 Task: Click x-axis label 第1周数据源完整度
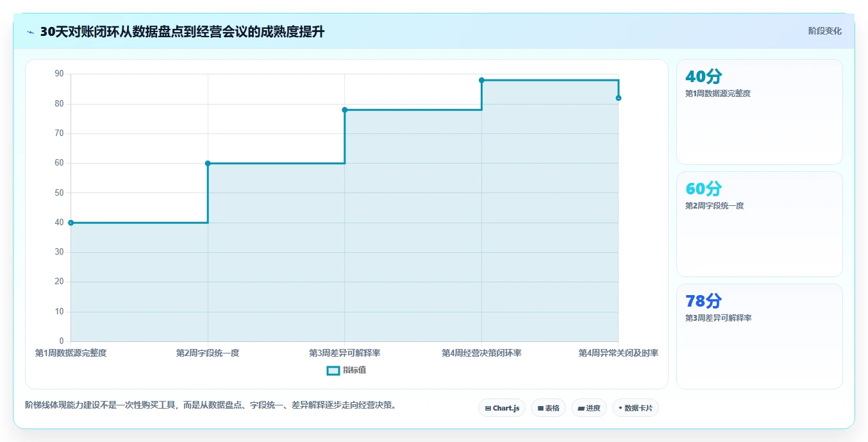click(x=71, y=353)
